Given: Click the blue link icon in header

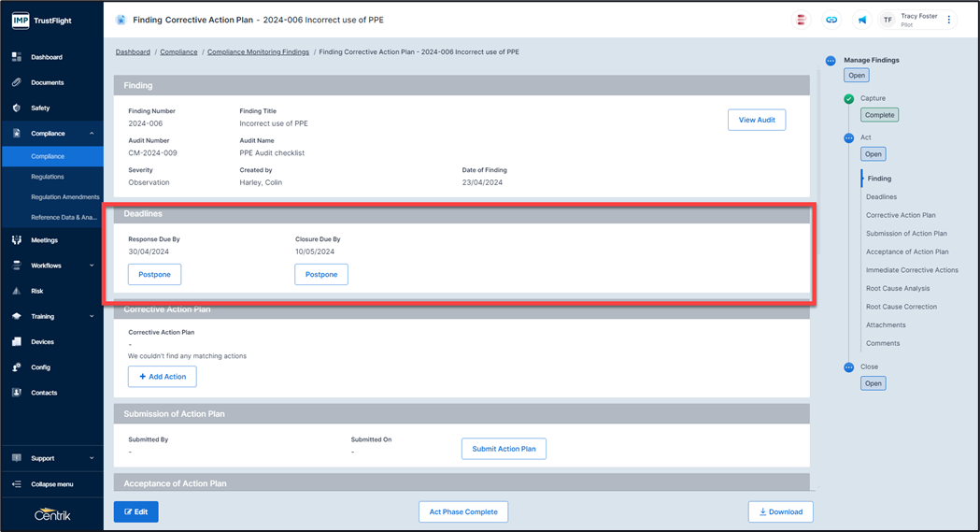Looking at the screenshot, I should (831, 20).
